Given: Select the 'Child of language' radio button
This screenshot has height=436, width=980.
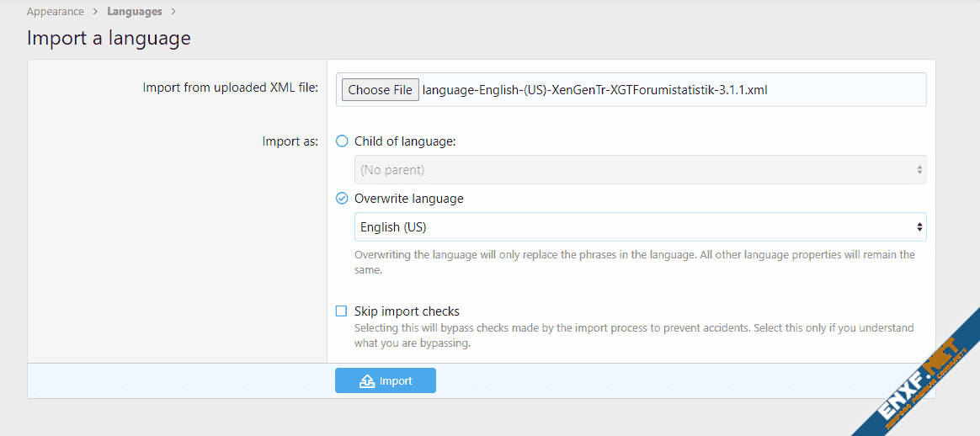Looking at the screenshot, I should 342,141.
